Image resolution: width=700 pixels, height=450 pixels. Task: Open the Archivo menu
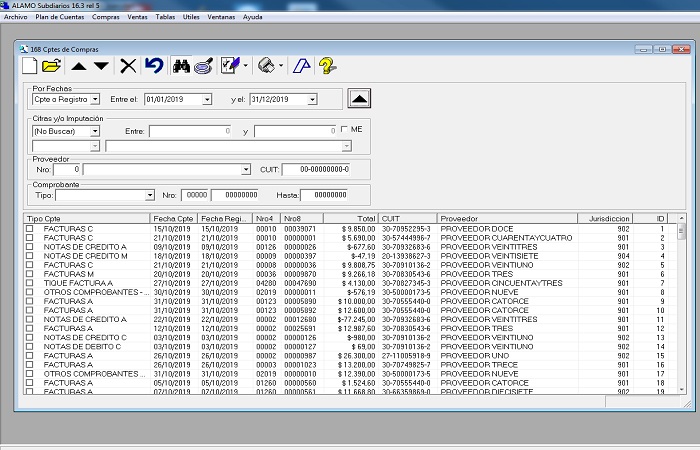(x=16, y=17)
